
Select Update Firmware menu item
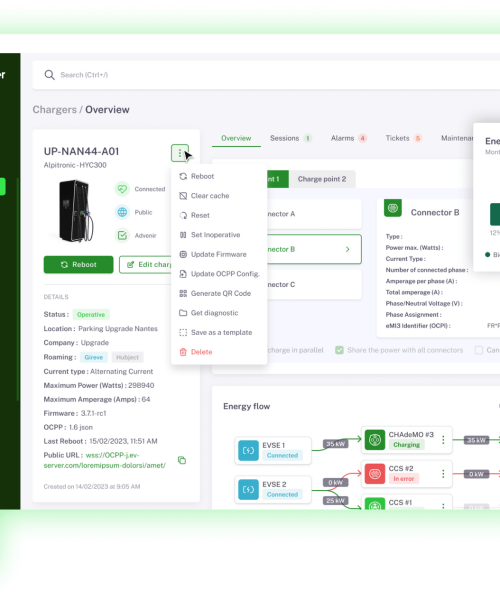219,254
